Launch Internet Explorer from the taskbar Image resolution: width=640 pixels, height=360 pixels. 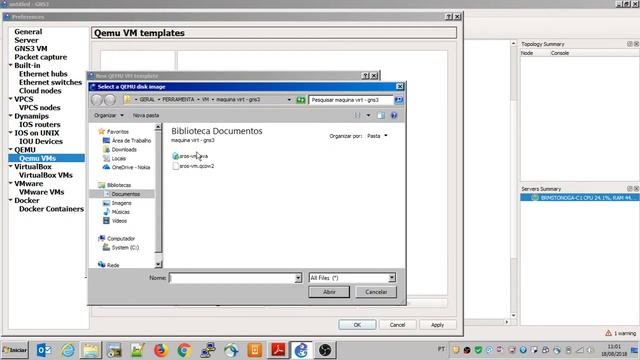(68, 350)
